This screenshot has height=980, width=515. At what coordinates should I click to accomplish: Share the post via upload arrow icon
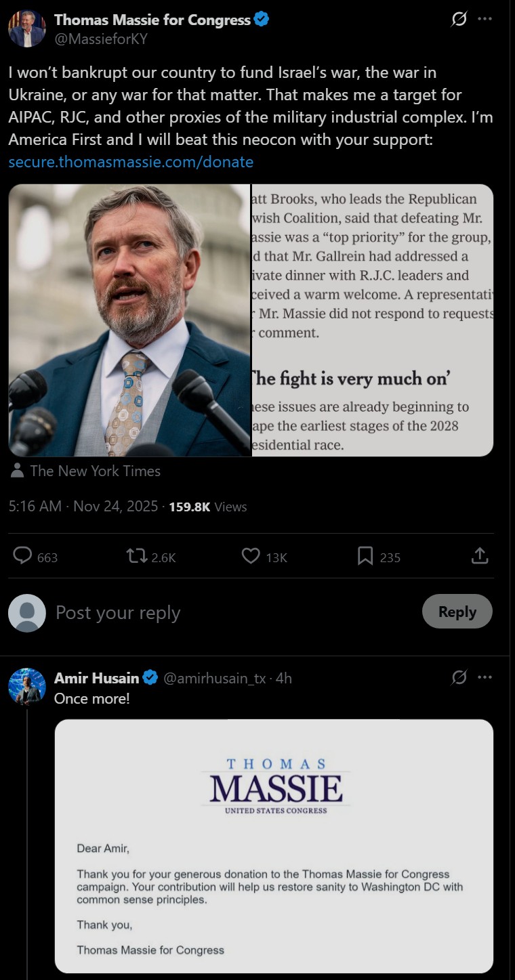[x=479, y=557]
